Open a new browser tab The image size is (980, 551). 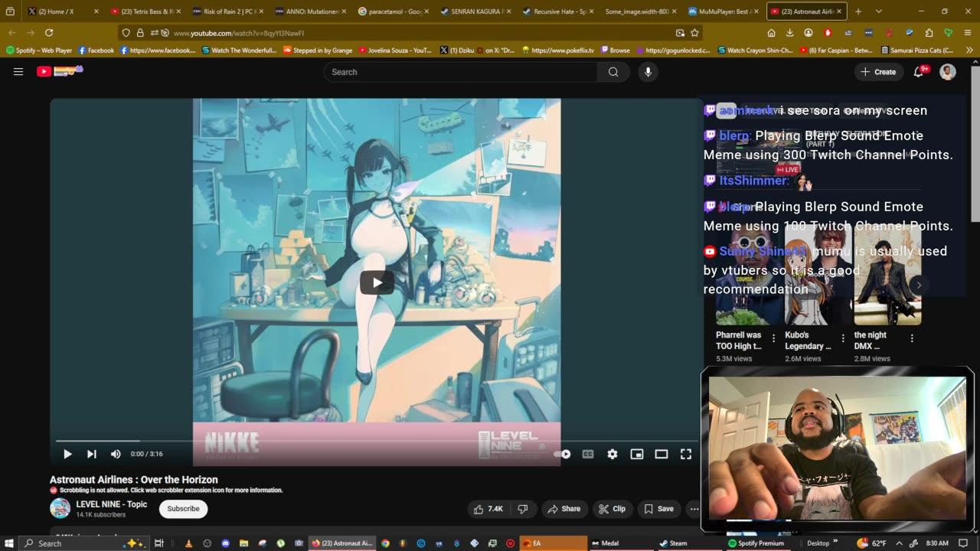[x=858, y=11]
